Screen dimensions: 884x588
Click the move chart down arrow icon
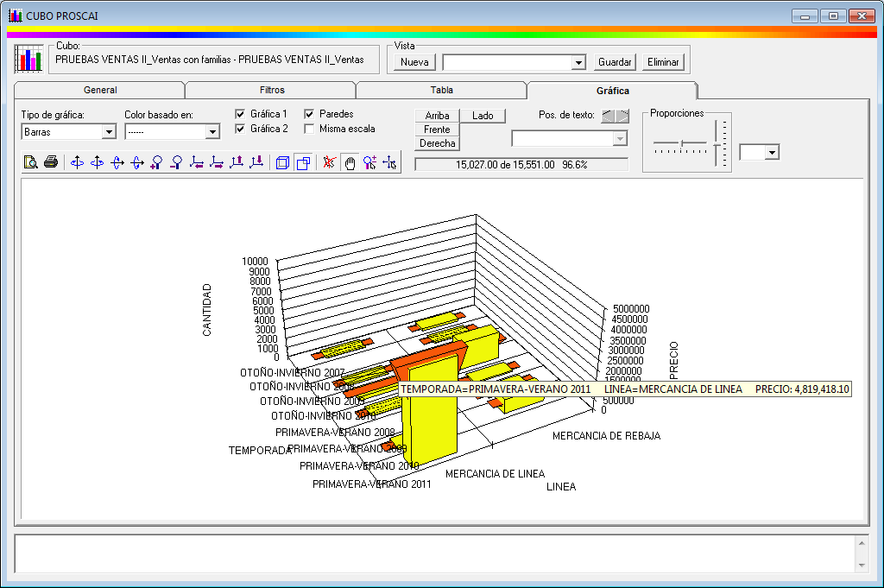[x=256, y=163]
